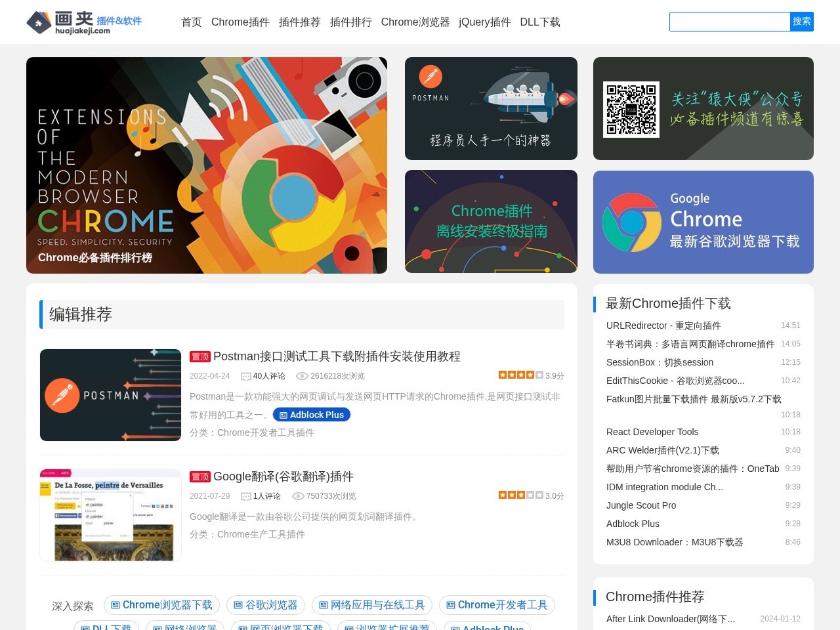This screenshot has height=630, width=840.
Task: Click the 置顶 badge on the Postman article
Action: (199, 356)
